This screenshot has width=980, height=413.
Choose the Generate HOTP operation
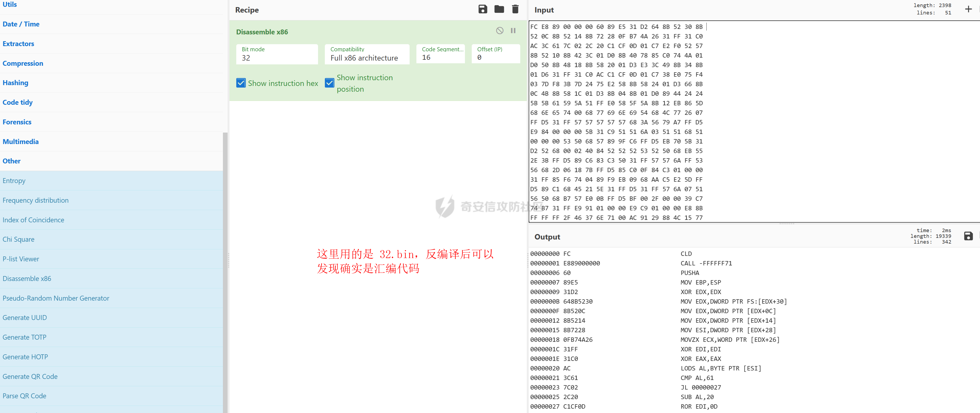111,357
